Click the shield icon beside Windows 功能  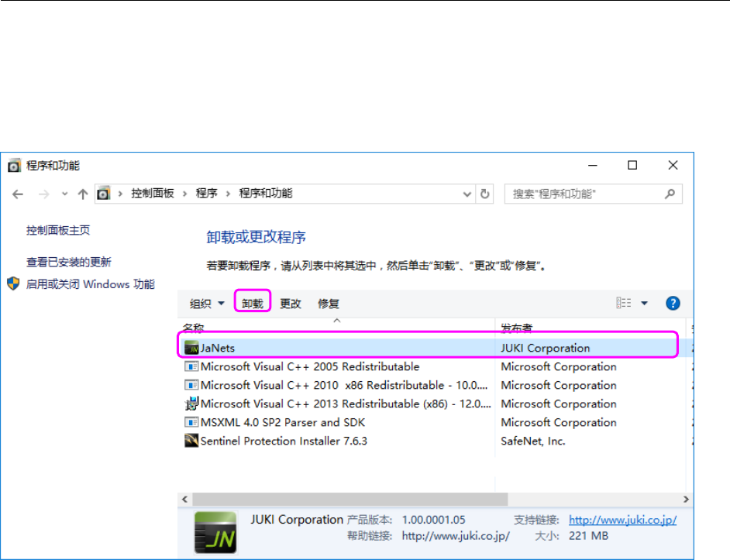pyautogui.click(x=13, y=283)
